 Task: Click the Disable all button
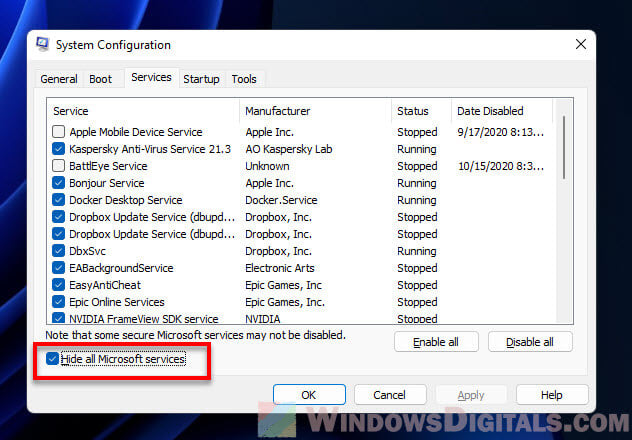[x=530, y=342]
